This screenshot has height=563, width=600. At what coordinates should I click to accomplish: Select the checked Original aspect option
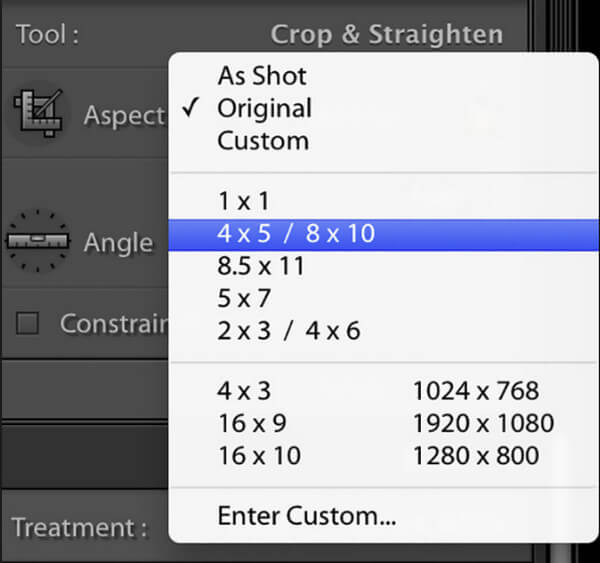click(x=264, y=108)
